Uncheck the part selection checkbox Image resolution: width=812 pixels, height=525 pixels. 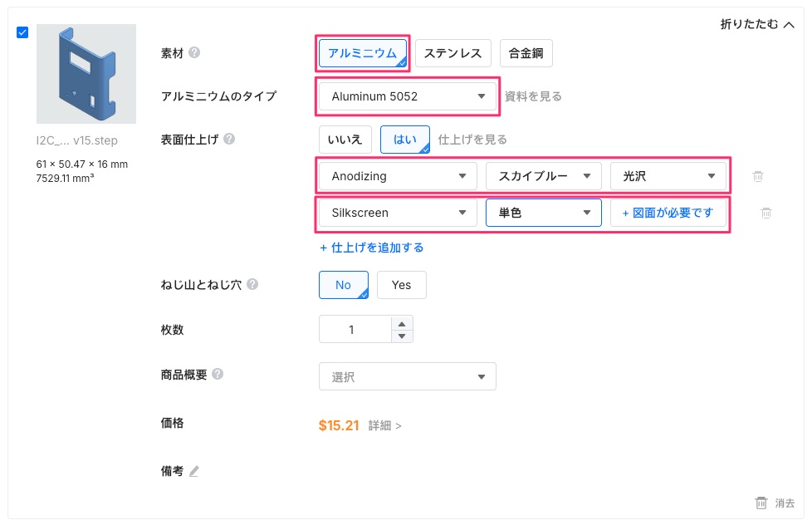22,32
